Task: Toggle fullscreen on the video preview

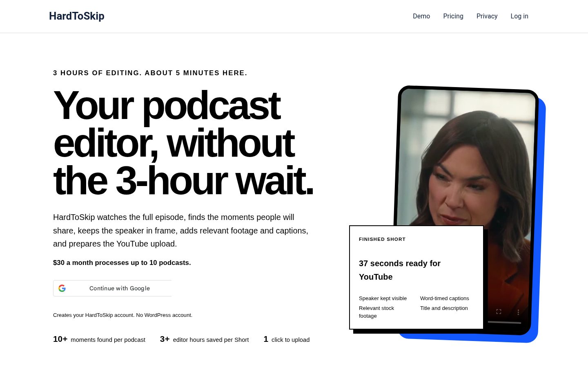Action: tap(499, 312)
